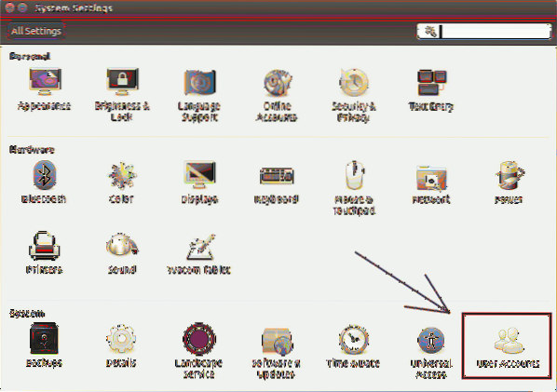Open Time & Date settings
557x392 pixels.
pos(353,345)
